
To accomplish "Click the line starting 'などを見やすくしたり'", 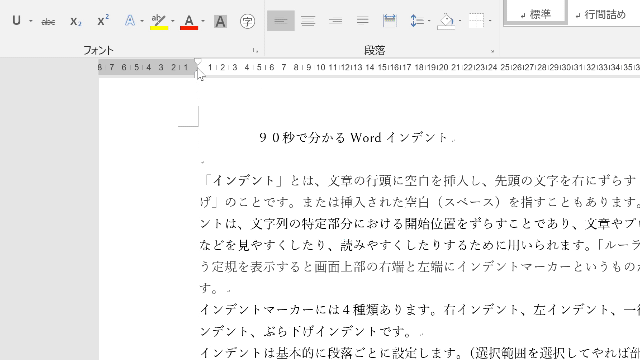I will [x=420, y=245].
